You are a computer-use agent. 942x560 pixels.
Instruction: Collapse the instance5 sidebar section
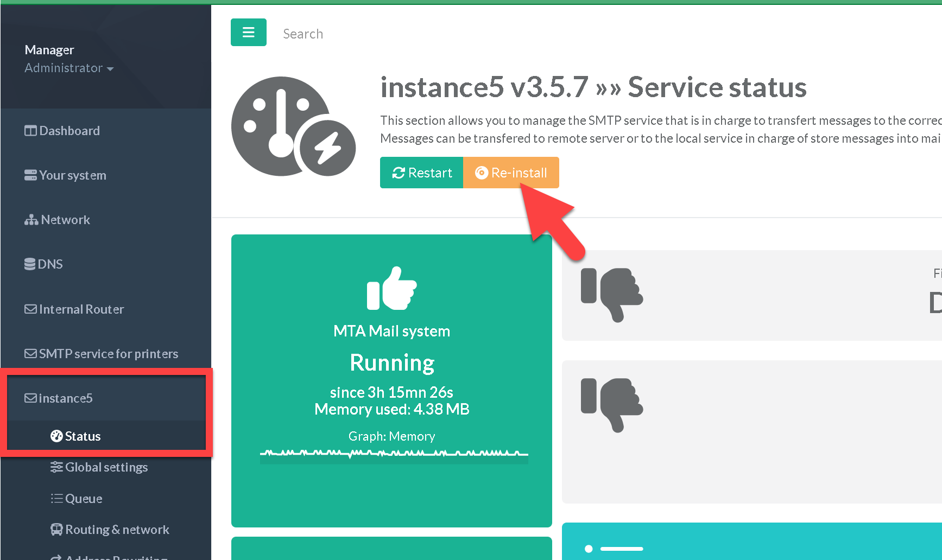[65, 398]
